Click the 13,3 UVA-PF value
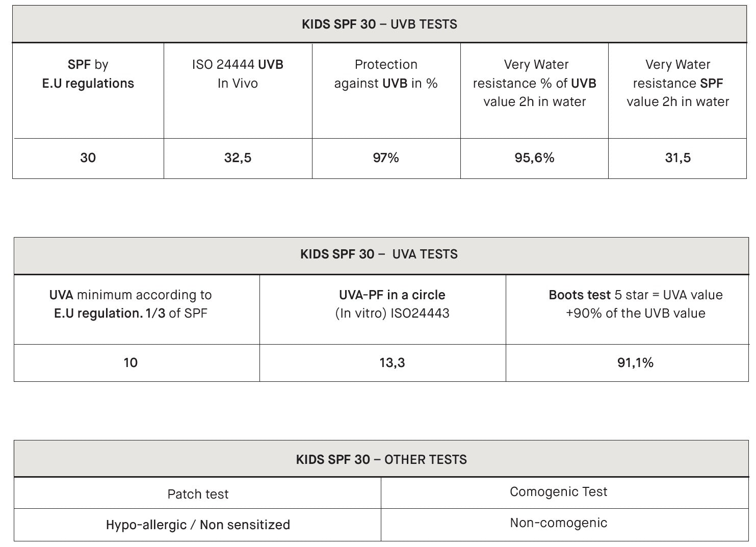Viewport: 756px width, 547px height. [x=392, y=363]
